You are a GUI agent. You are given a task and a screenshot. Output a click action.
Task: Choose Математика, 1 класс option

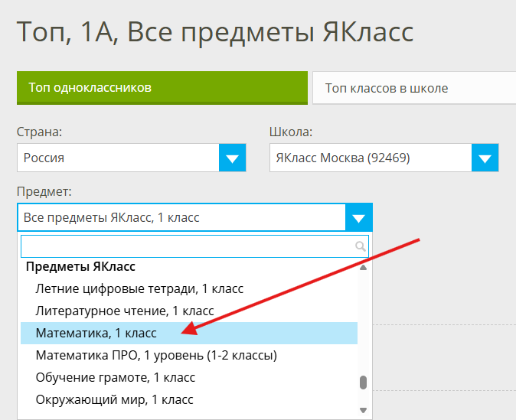point(189,334)
